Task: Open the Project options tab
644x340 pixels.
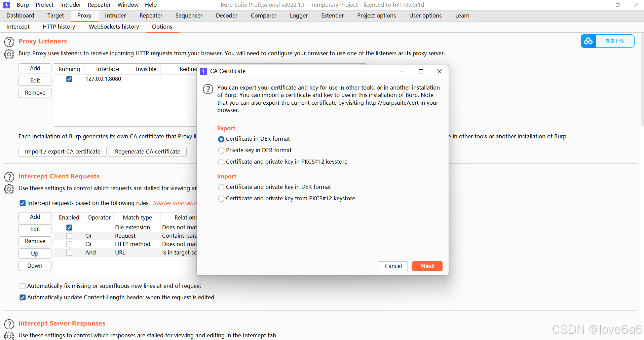Action: [x=376, y=15]
